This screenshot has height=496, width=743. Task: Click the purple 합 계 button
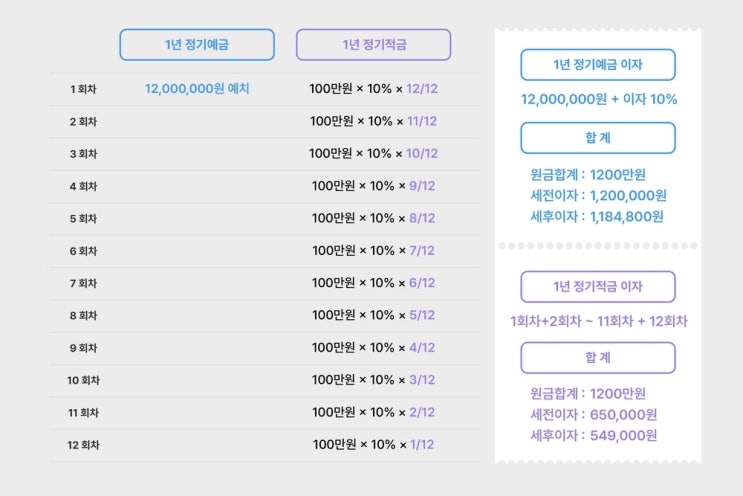(598, 358)
